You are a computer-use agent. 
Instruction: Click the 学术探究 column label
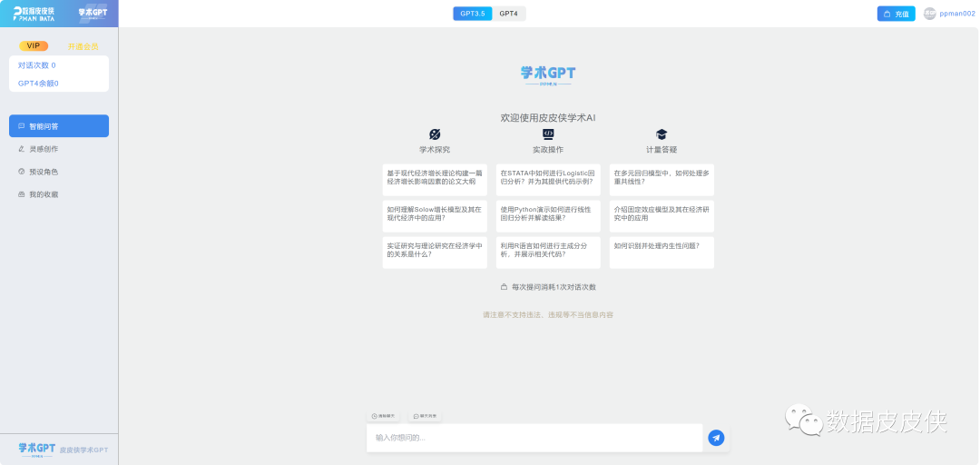(435, 150)
